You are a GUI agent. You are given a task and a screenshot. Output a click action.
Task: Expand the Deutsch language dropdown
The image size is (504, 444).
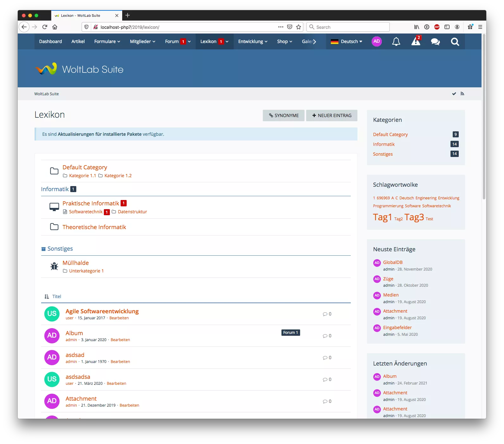tap(346, 41)
